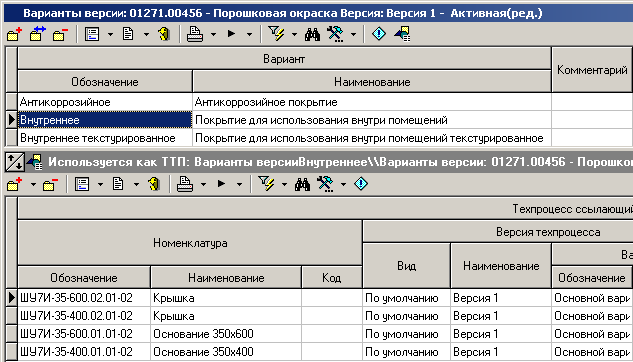This screenshot has width=633, height=362.
Task: Click Антикоррозийное покрытие name cell
Action: tap(372, 102)
